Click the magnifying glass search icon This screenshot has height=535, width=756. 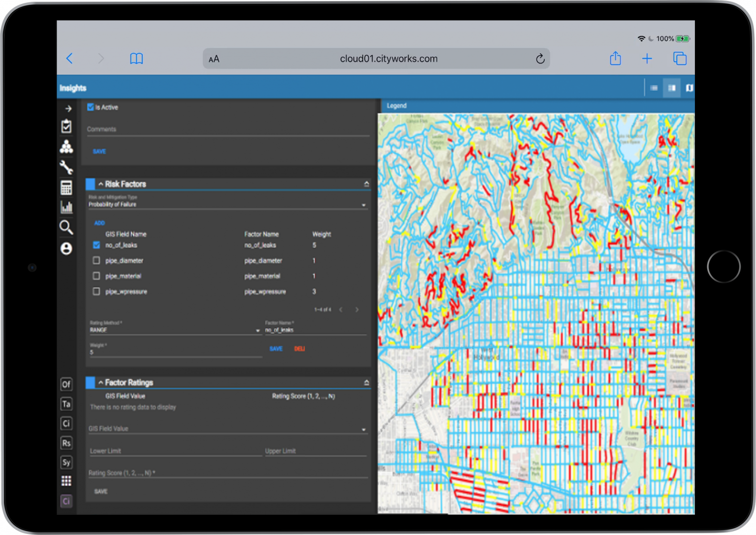click(x=66, y=227)
